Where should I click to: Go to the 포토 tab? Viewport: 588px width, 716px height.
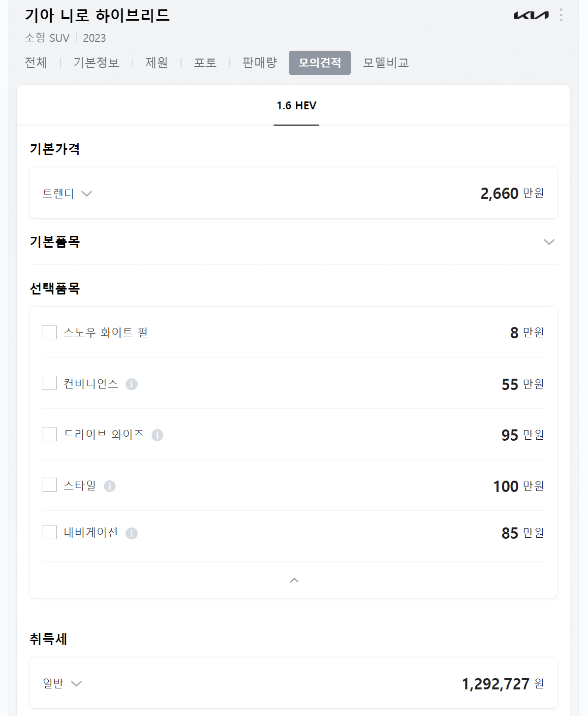pos(206,63)
